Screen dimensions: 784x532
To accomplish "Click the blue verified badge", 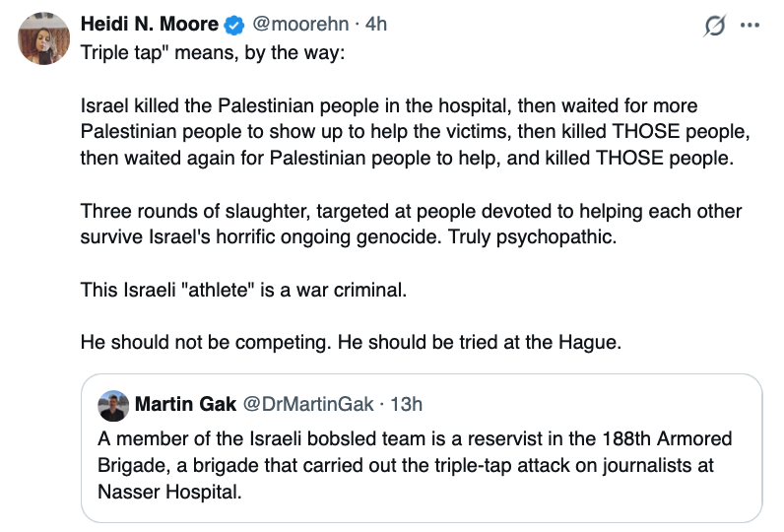I will pyautogui.click(x=236, y=25).
